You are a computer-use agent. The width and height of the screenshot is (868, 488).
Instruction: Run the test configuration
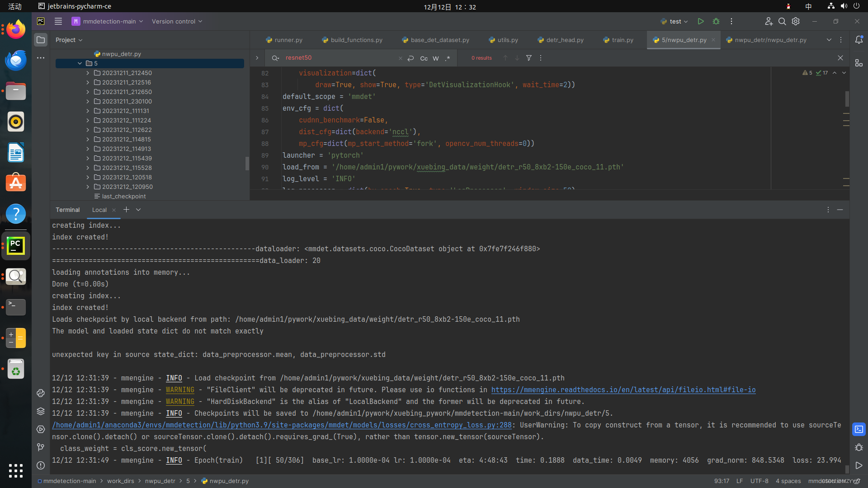pos(700,21)
